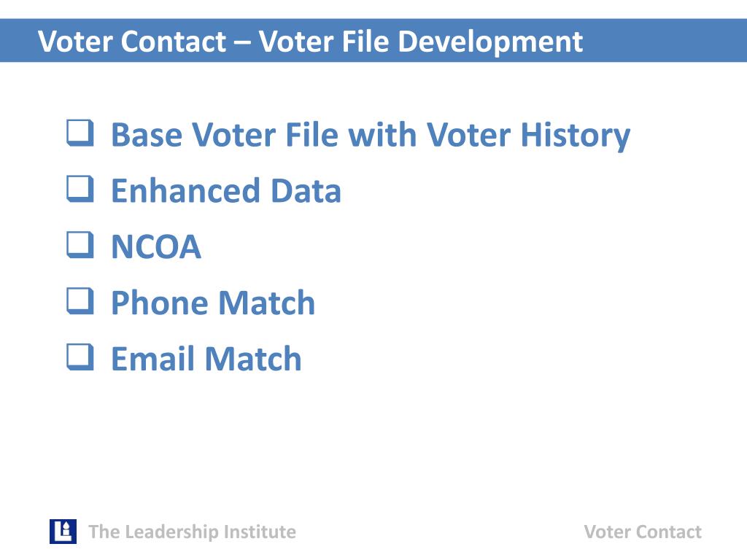747x560 pixels.
Task: Mark the Phone Match checkbox
Action: (80, 301)
